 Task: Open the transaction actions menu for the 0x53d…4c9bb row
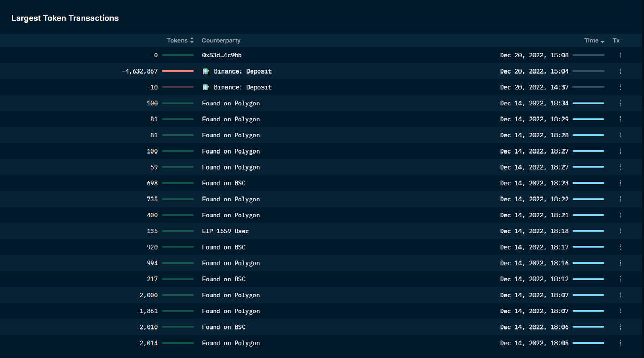point(620,55)
